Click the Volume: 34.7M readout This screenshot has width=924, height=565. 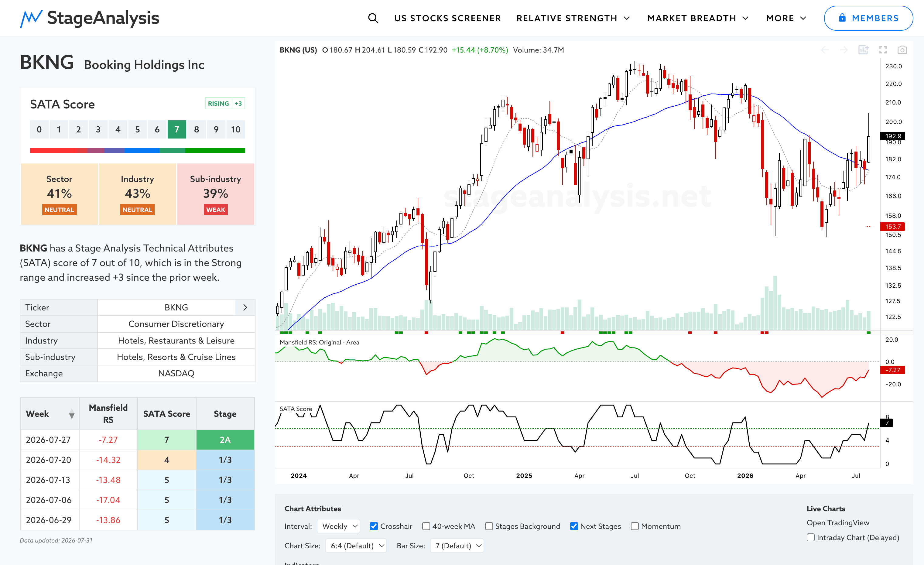539,50
